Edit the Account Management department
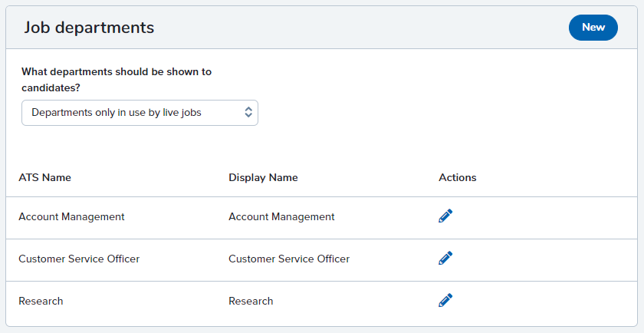The image size is (644, 333). [445, 216]
